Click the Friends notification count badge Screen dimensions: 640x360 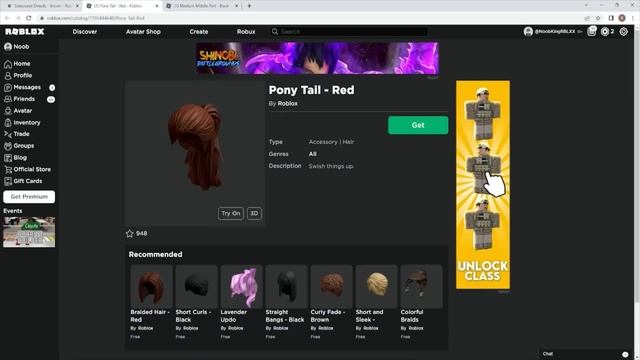(x=51, y=100)
